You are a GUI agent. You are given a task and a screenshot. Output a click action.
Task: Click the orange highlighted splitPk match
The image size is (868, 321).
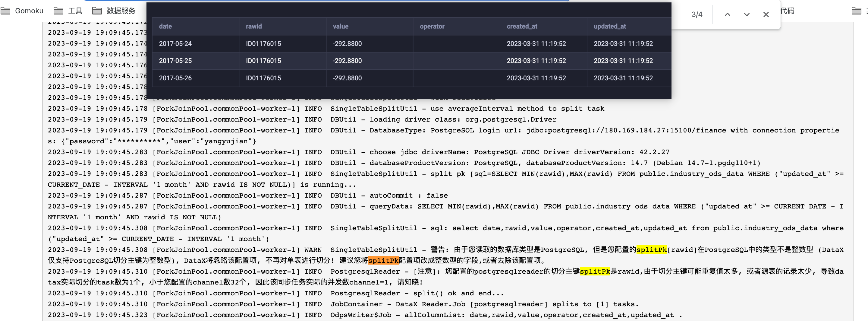click(x=383, y=260)
